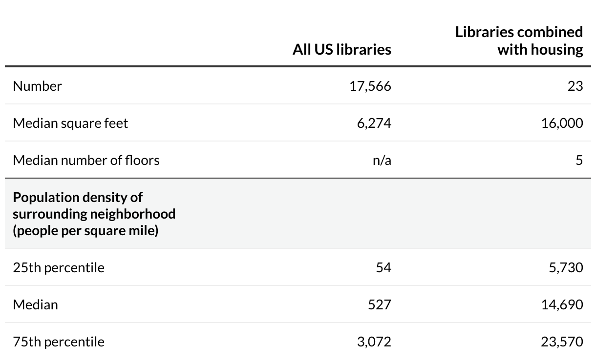596x364 pixels.
Task: Select the '25th percentile' row label
Action: coord(59,267)
